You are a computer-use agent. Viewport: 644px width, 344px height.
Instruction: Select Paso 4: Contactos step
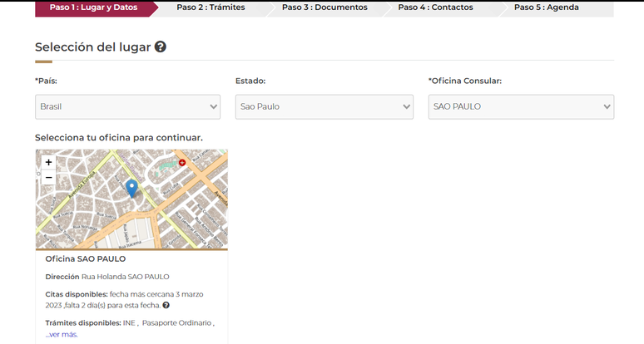435,7
